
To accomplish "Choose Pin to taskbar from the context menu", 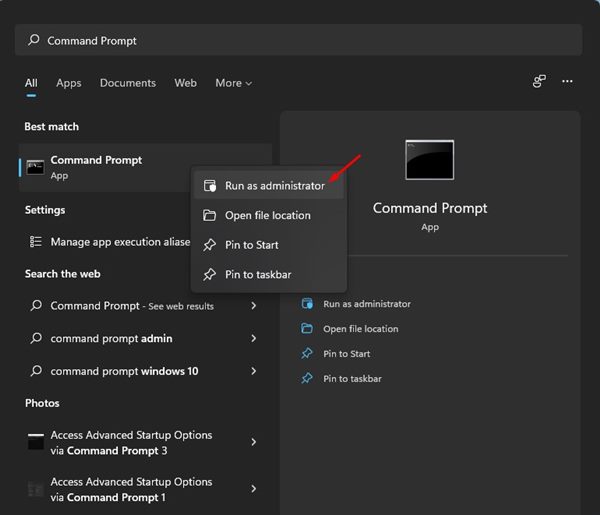I will (269, 274).
